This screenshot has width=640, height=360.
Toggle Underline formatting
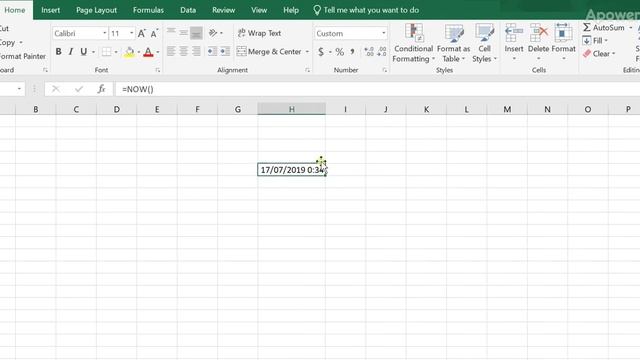tap(84, 52)
